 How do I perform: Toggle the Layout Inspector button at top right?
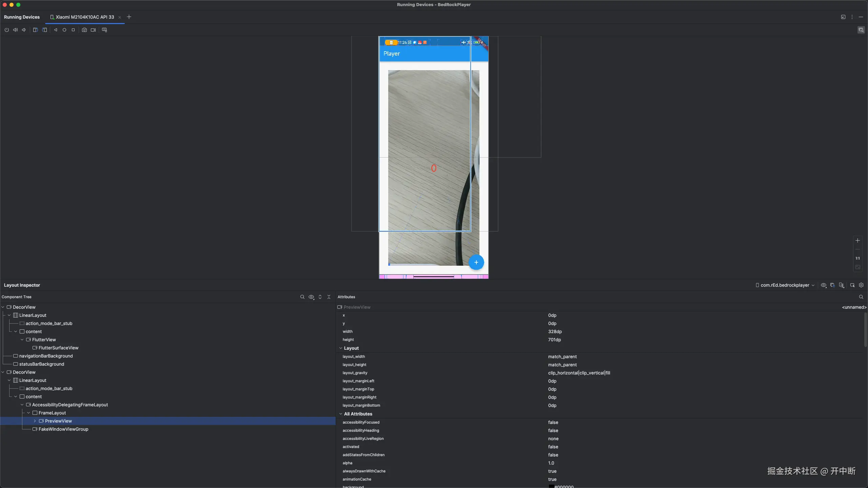point(861,30)
